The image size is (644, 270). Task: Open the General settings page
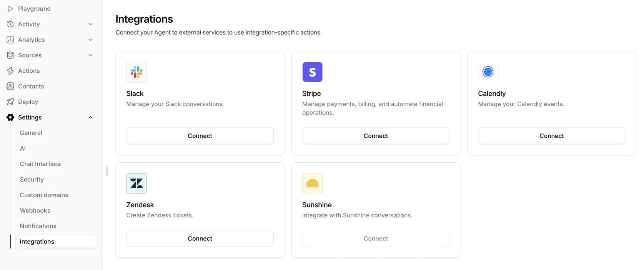pyautogui.click(x=31, y=133)
